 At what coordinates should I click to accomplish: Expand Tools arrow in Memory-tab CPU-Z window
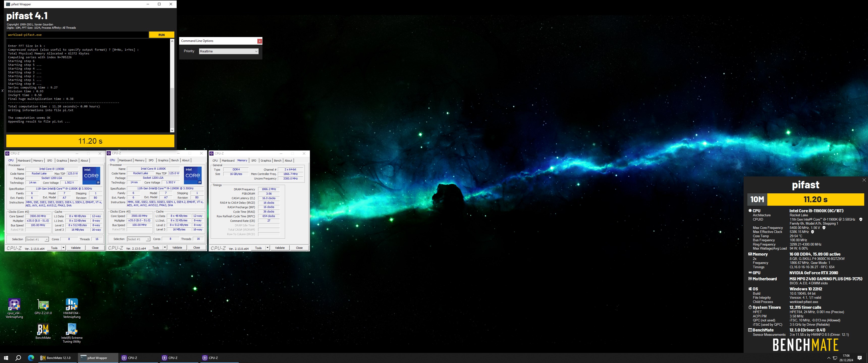click(267, 248)
